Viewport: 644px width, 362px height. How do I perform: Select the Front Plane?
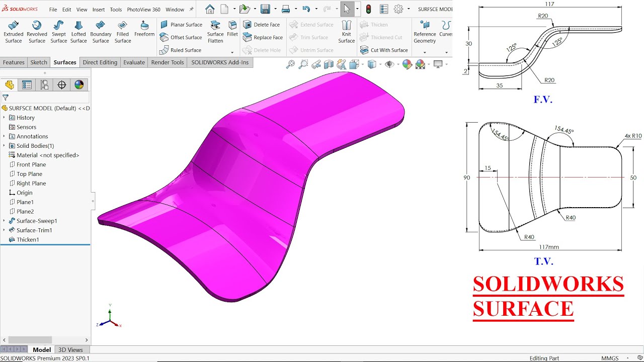pyautogui.click(x=27, y=164)
